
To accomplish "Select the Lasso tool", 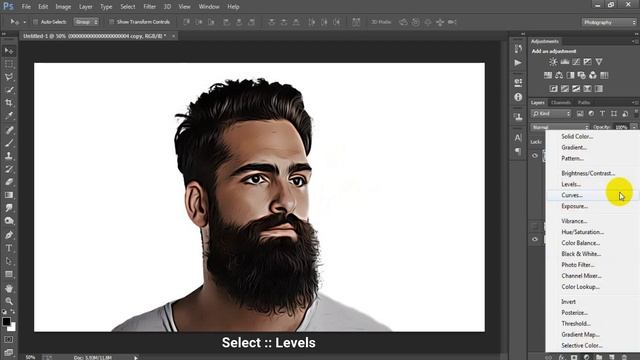I will click(x=9, y=77).
